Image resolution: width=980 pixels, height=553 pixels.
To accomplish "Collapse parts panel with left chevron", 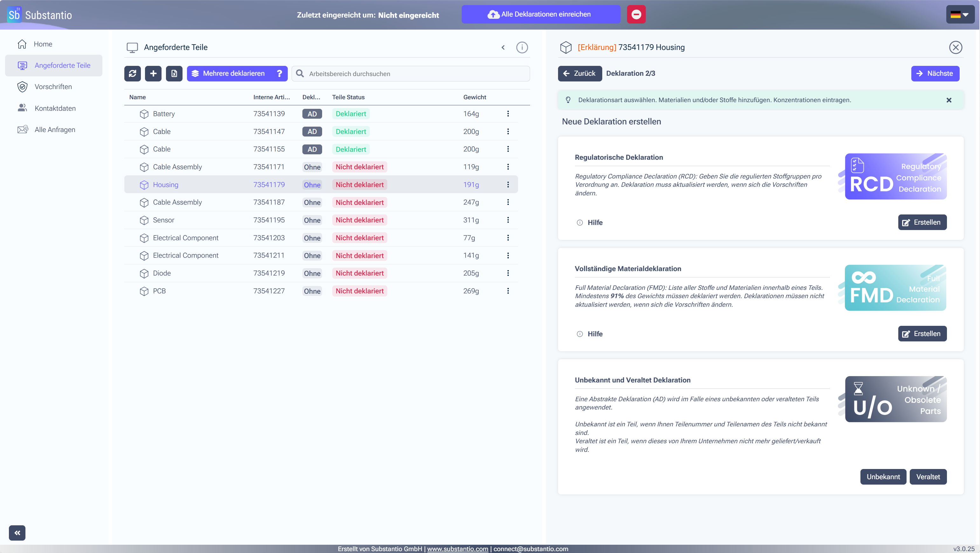I will 503,48.
